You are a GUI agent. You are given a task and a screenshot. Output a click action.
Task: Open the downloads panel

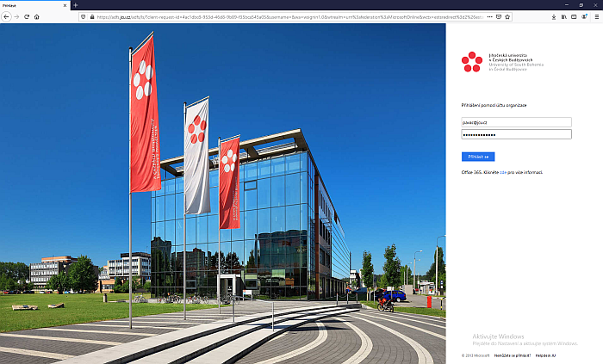click(554, 17)
